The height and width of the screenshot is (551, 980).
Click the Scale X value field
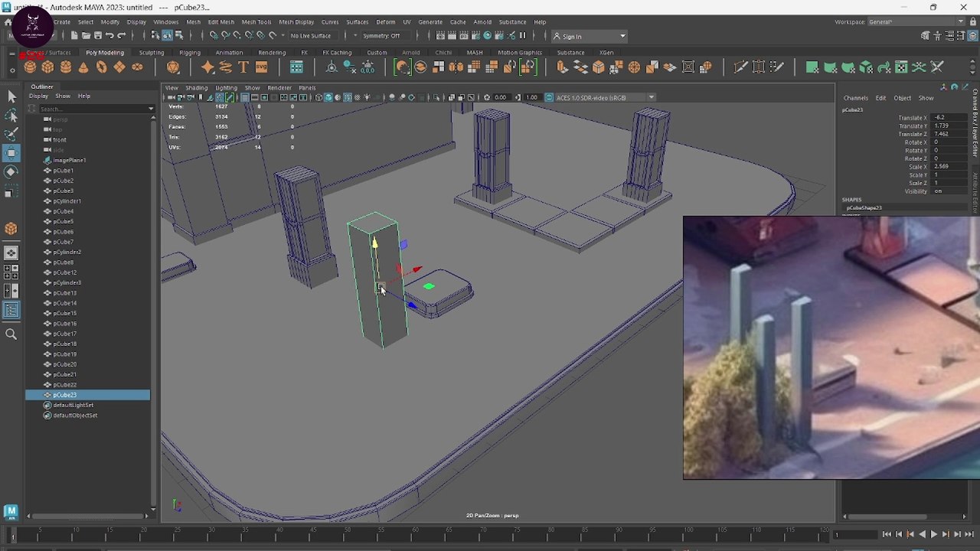click(950, 167)
